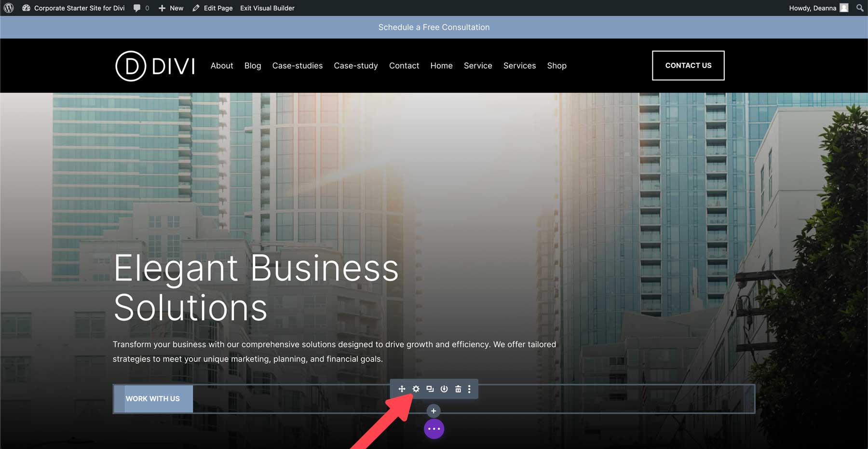
Task: Navigate to the Blog menu item
Action: (253, 66)
